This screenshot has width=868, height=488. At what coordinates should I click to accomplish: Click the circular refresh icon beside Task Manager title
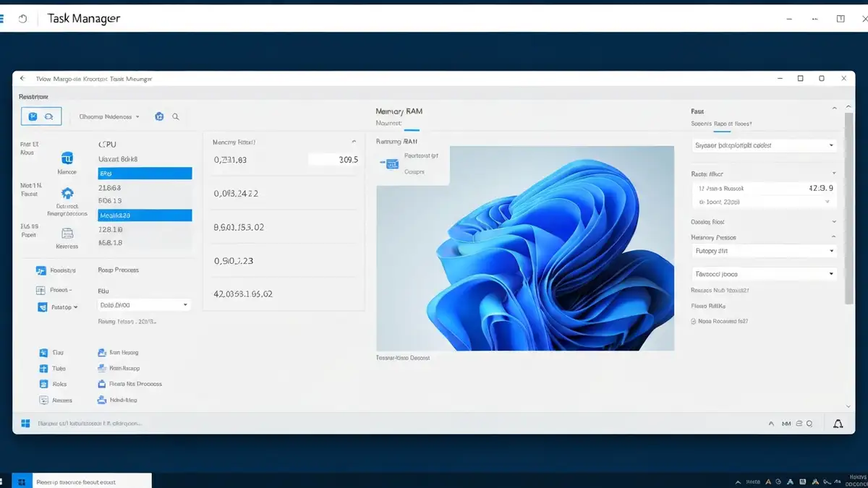22,19
